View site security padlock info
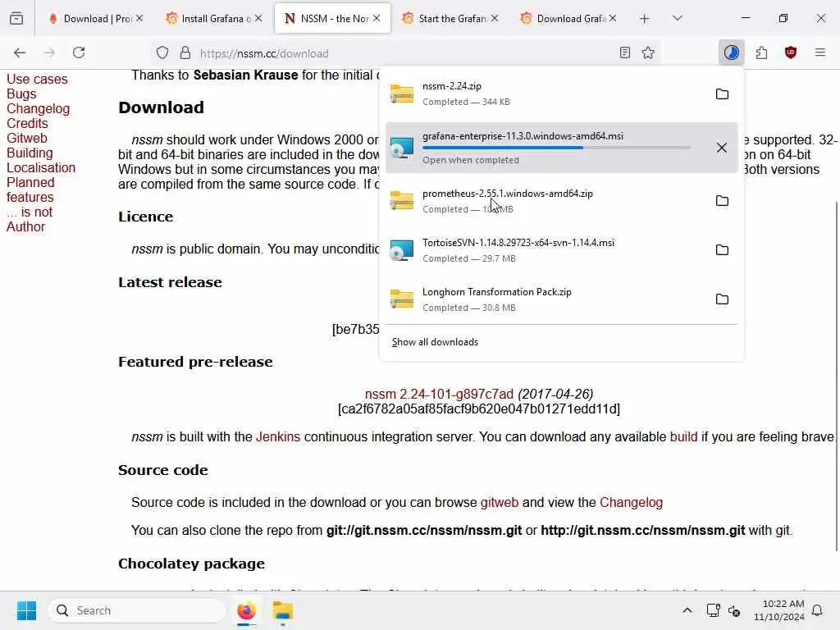 coord(185,53)
